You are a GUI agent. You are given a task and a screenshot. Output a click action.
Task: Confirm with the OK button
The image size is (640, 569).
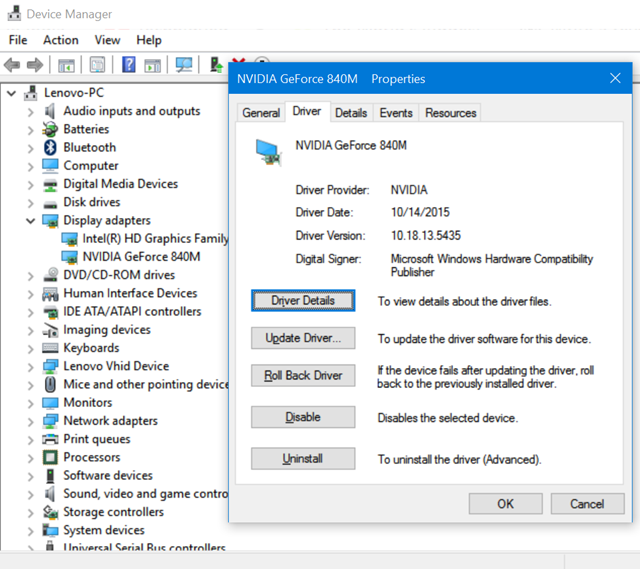tap(506, 504)
